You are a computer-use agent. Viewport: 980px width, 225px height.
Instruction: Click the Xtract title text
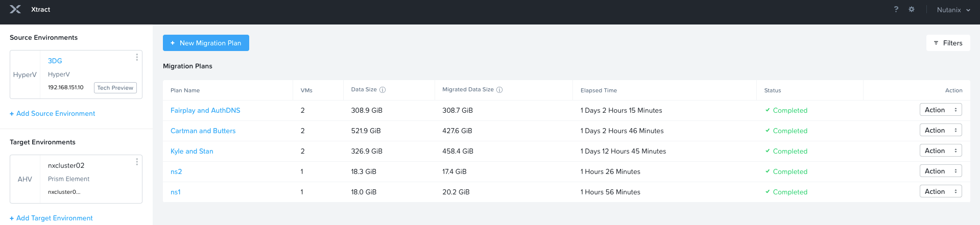[40, 9]
